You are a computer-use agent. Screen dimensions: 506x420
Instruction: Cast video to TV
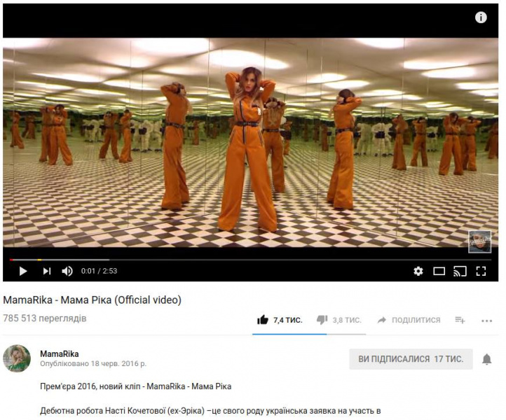coord(460,272)
